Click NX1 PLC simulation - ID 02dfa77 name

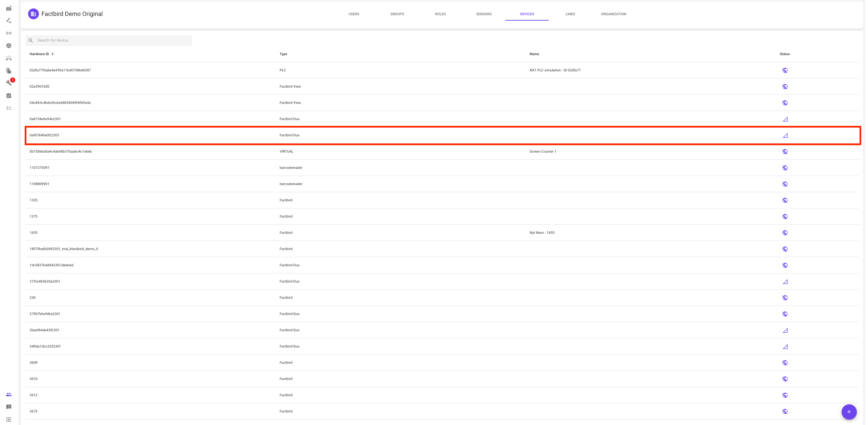point(555,70)
